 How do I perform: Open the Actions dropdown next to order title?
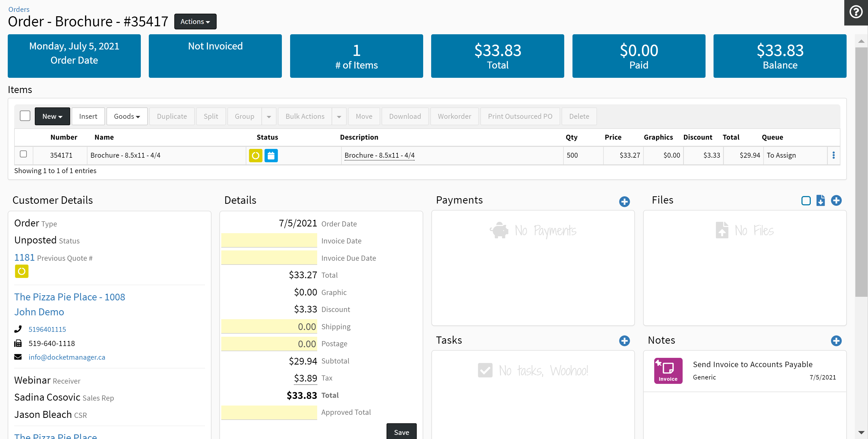click(195, 22)
